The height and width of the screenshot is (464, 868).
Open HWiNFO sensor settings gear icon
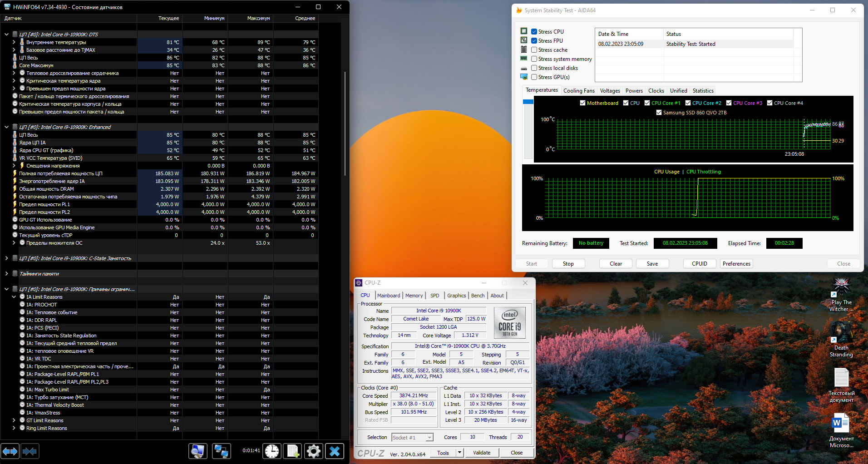(313, 451)
